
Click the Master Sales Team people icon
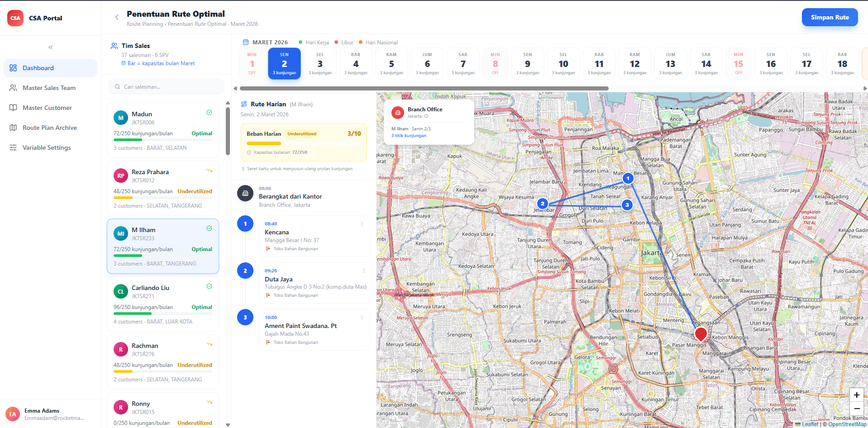(x=13, y=88)
